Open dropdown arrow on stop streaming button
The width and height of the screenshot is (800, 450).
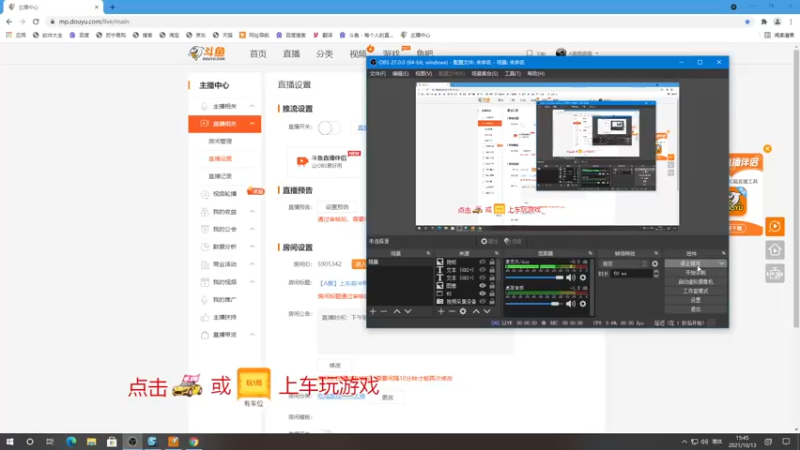(721, 264)
